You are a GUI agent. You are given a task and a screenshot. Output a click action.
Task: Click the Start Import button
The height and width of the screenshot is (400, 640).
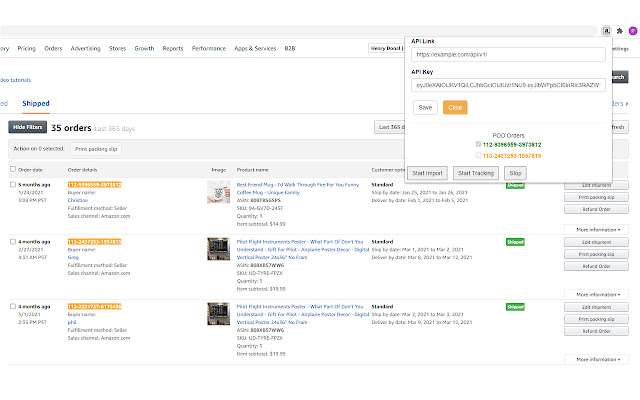427,173
